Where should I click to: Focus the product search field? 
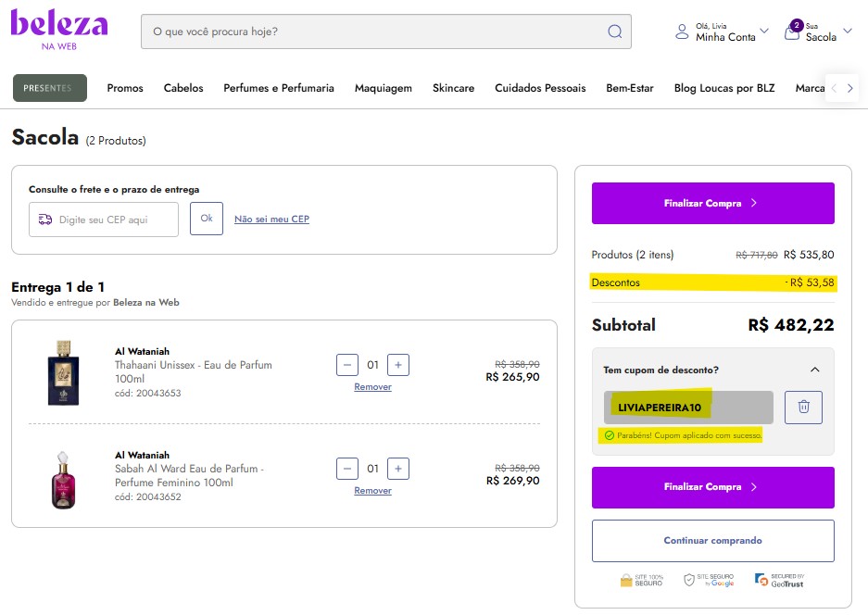(x=386, y=31)
